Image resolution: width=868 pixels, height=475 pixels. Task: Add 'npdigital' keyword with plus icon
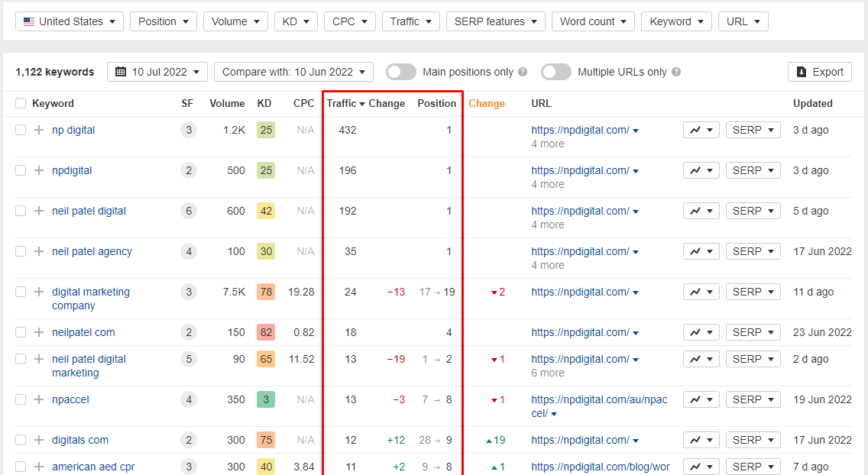39,170
